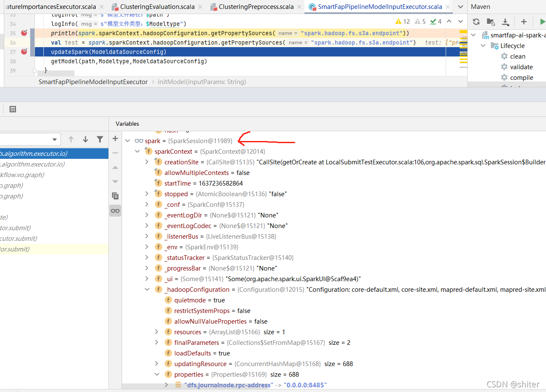Open the layout settings table icon

pyautogui.click(x=13, y=109)
